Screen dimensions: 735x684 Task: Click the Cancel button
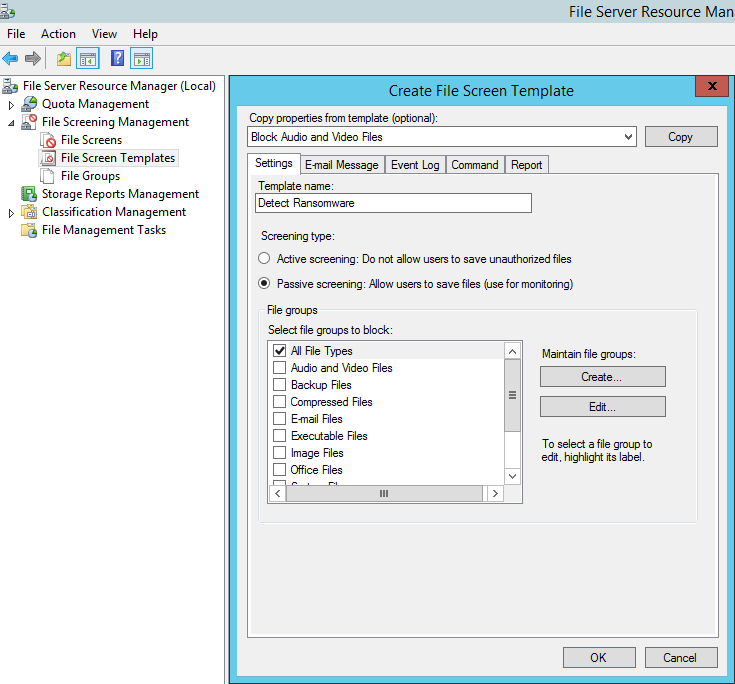[681, 658]
